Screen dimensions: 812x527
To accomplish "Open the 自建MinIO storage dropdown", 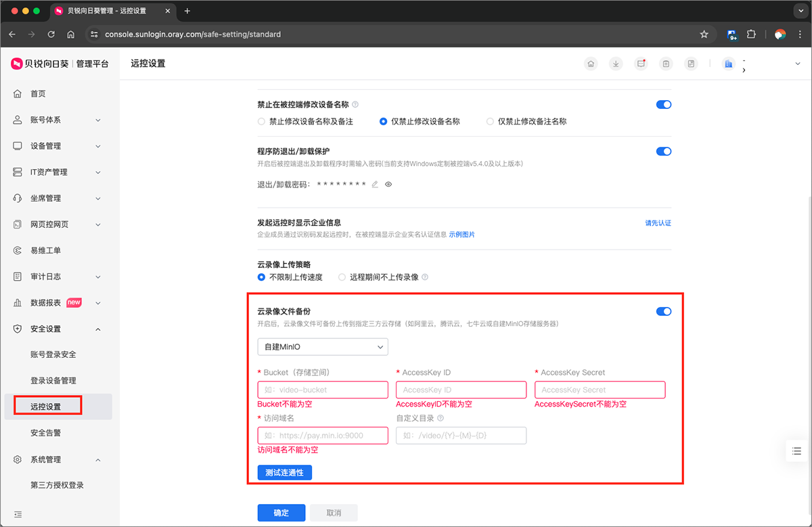I will pos(323,347).
